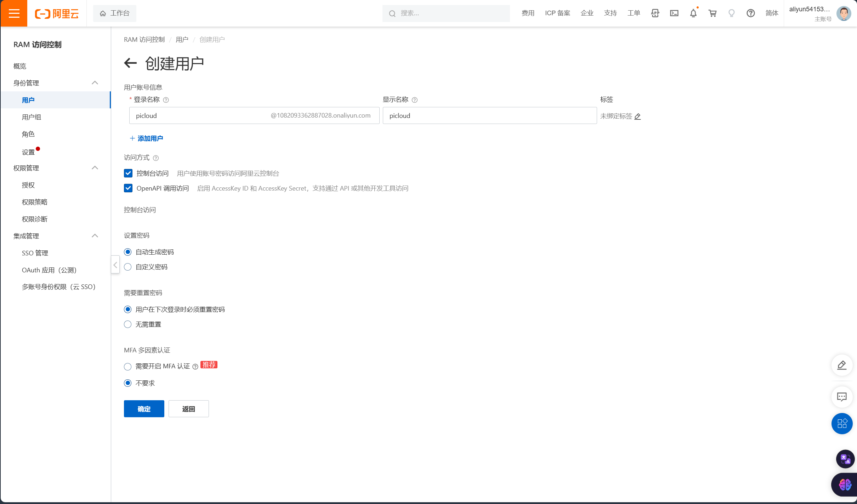
Task: Open 权限策略 in the sidebar
Action: [34, 202]
